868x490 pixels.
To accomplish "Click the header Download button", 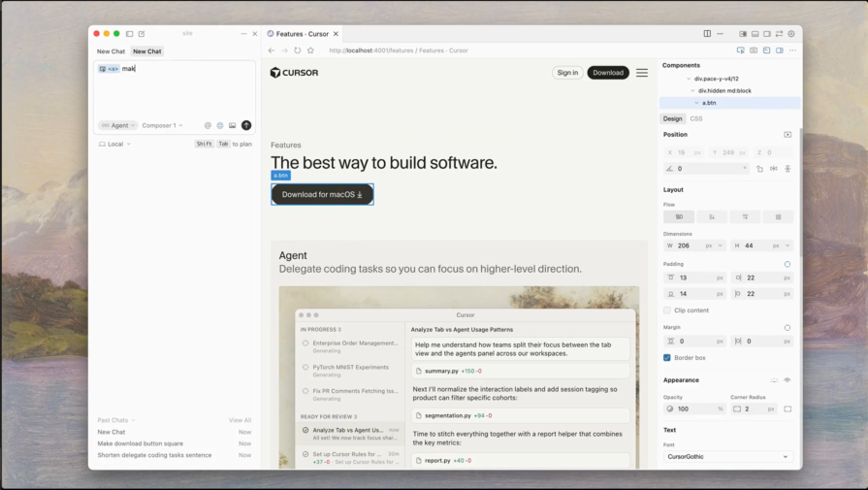I will tap(608, 73).
